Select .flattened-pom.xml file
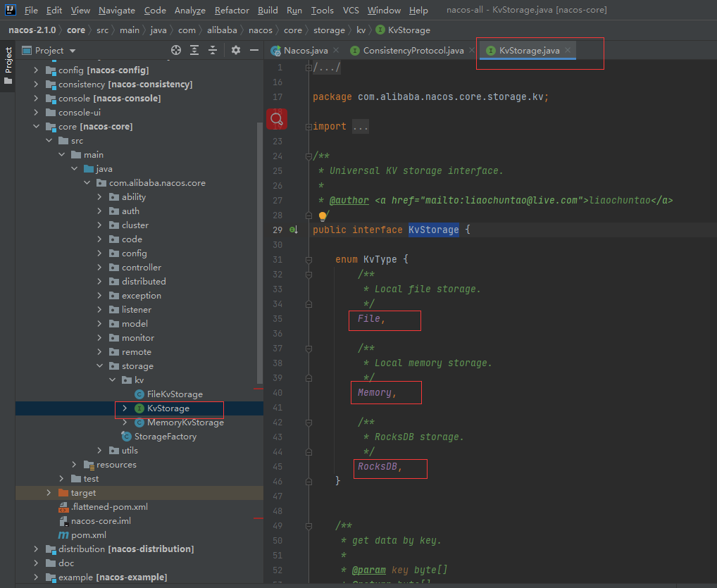 [109, 506]
